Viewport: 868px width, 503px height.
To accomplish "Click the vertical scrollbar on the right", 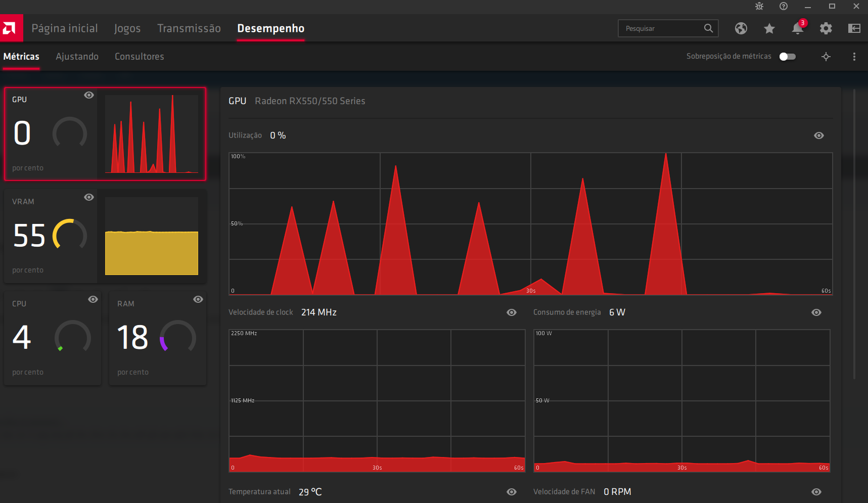I will (x=854, y=233).
